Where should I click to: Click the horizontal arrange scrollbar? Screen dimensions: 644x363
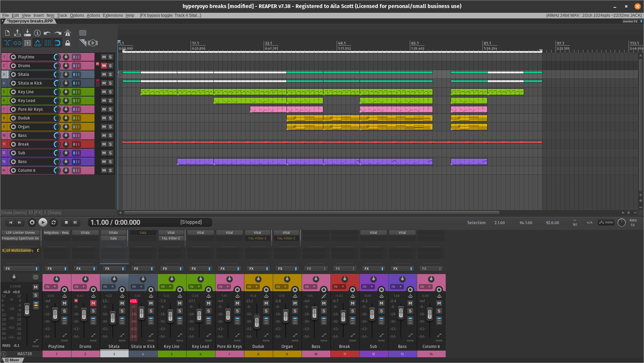coord(312,212)
